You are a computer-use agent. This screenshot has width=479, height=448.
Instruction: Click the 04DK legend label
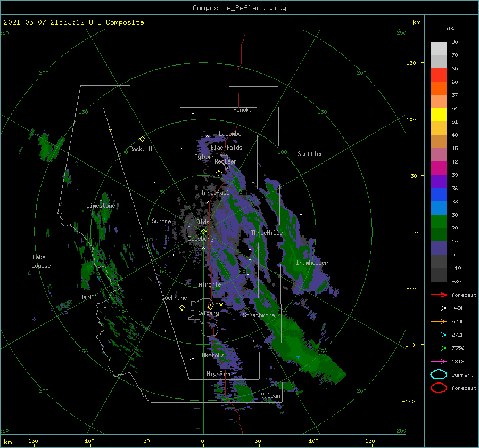pyautogui.click(x=458, y=308)
